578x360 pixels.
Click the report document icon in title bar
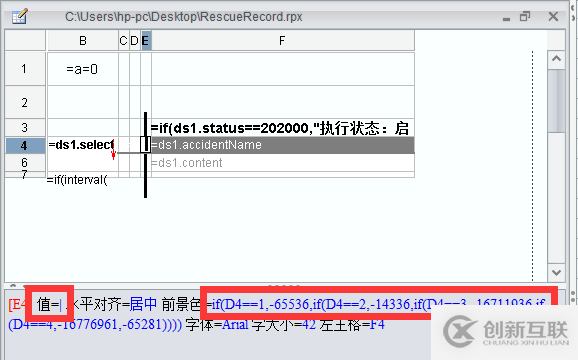(19, 17)
